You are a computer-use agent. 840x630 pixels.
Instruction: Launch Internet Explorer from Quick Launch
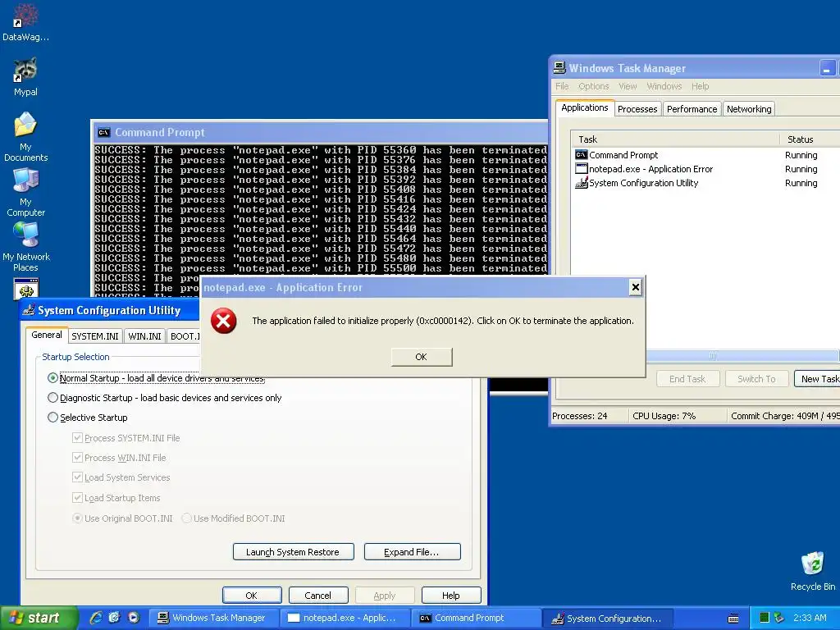pos(96,618)
